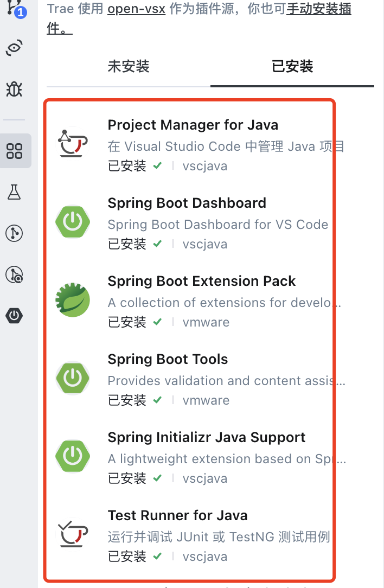384x588 pixels.
Task: Open Spring Boot Extension Pack title
Action: [201, 281]
